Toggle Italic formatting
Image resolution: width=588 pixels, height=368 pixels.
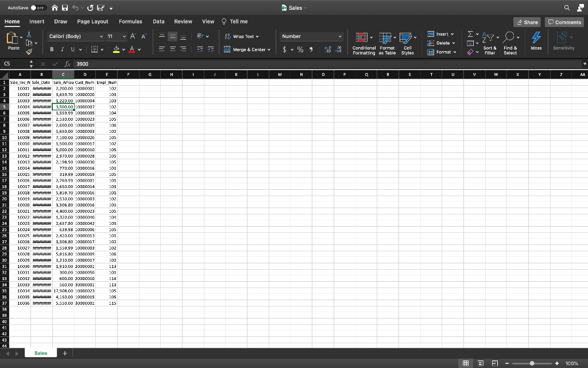coord(61,49)
